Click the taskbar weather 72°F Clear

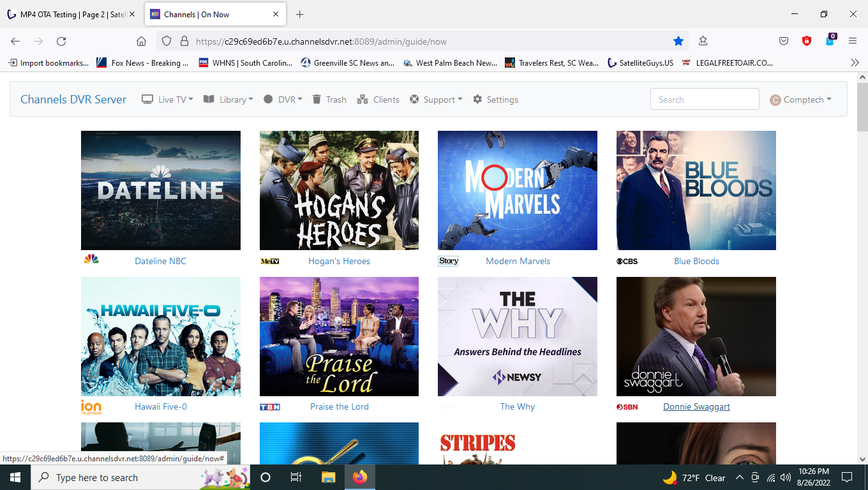click(694, 477)
